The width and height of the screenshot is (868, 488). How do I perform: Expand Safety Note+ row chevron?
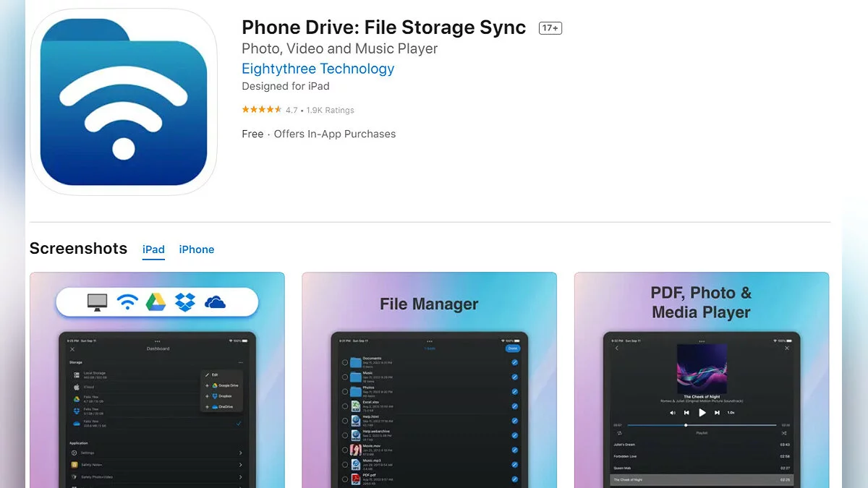pos(241,465)
